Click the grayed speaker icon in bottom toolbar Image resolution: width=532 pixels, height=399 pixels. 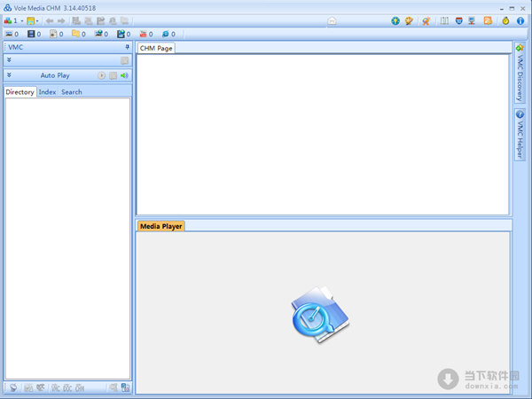(x=113, y=387)
